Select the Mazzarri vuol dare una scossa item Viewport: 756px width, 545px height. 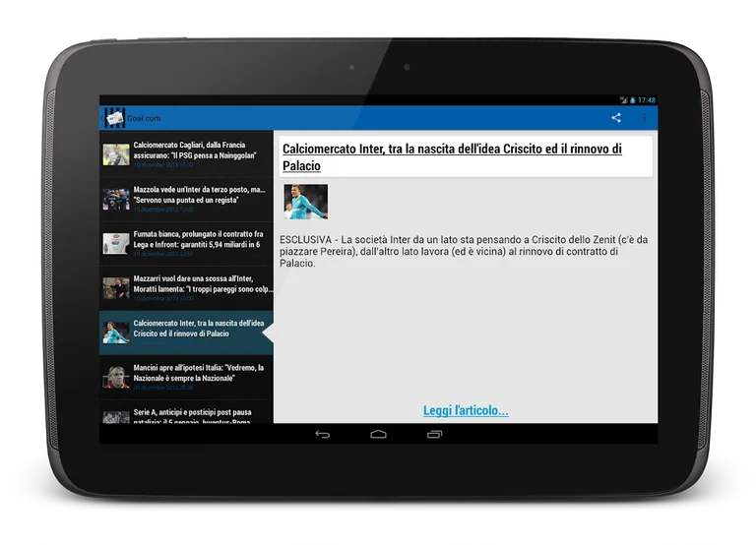click(x=186, y=287)
